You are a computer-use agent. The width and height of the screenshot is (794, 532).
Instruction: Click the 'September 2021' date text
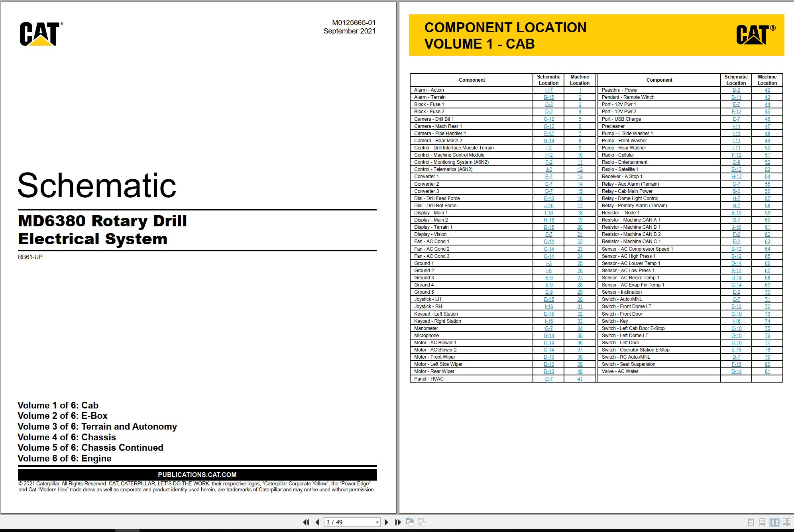(x=350, y=31)
